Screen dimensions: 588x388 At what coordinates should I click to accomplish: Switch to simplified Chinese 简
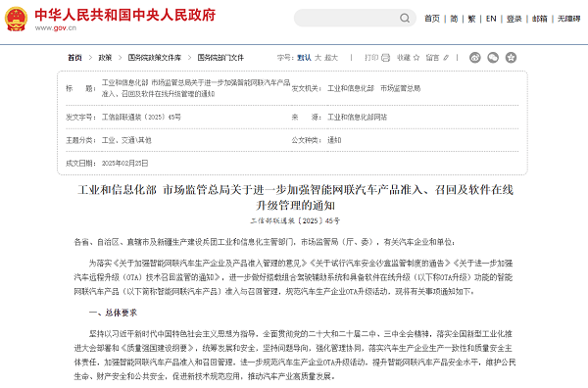click(454, 19)
